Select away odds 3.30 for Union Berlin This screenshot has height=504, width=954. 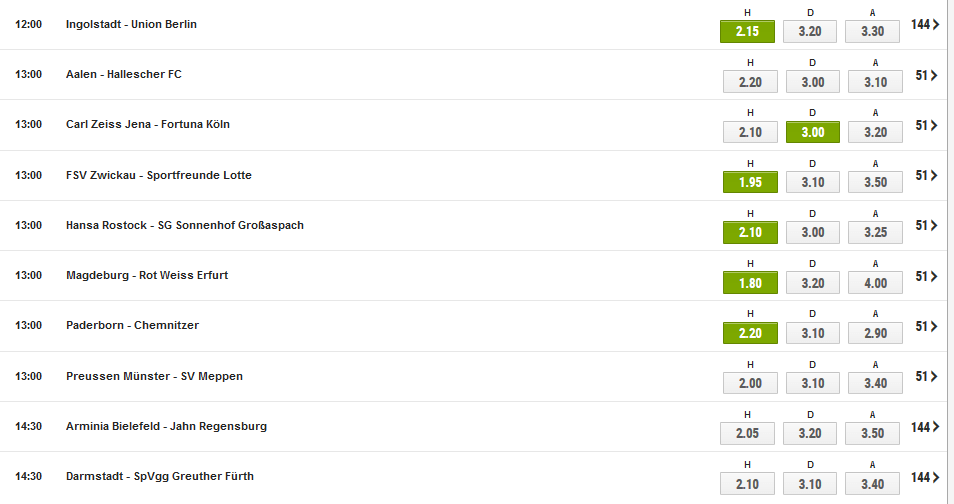[x=872, y=32]
